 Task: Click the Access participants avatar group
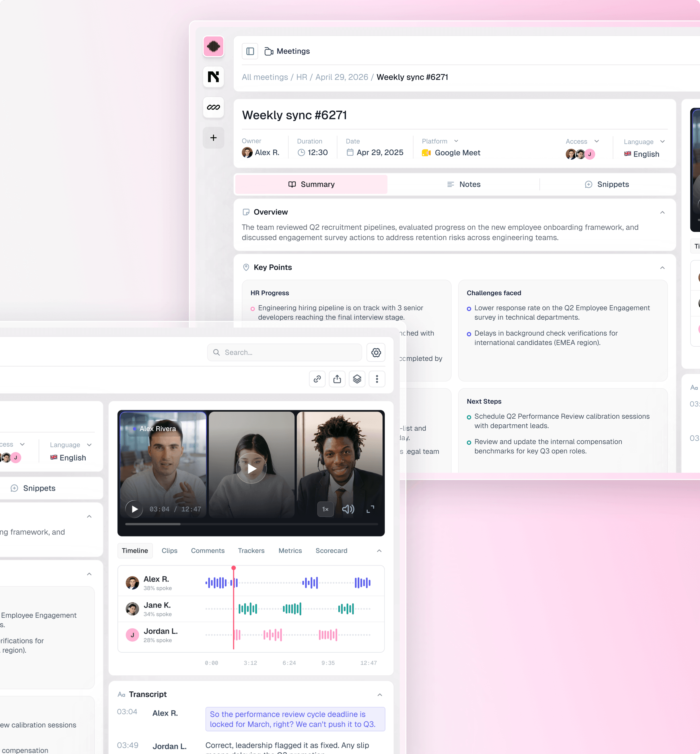580,154
